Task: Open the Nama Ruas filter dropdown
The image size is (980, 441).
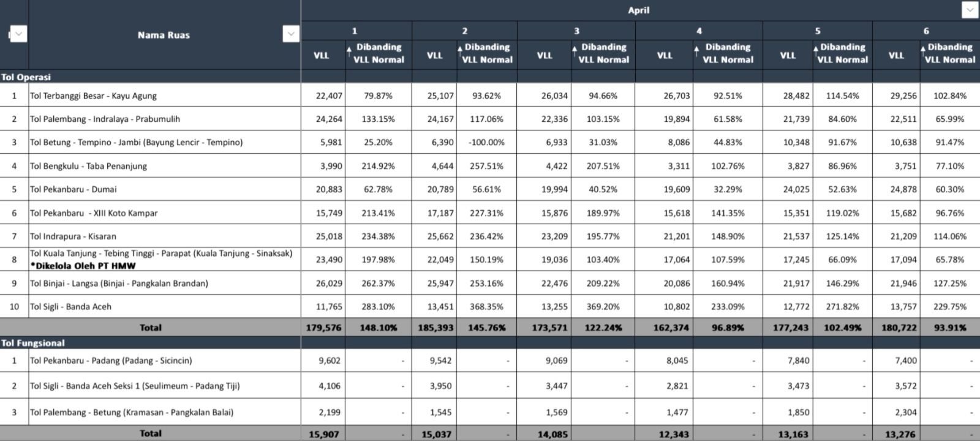Action: 291,34
